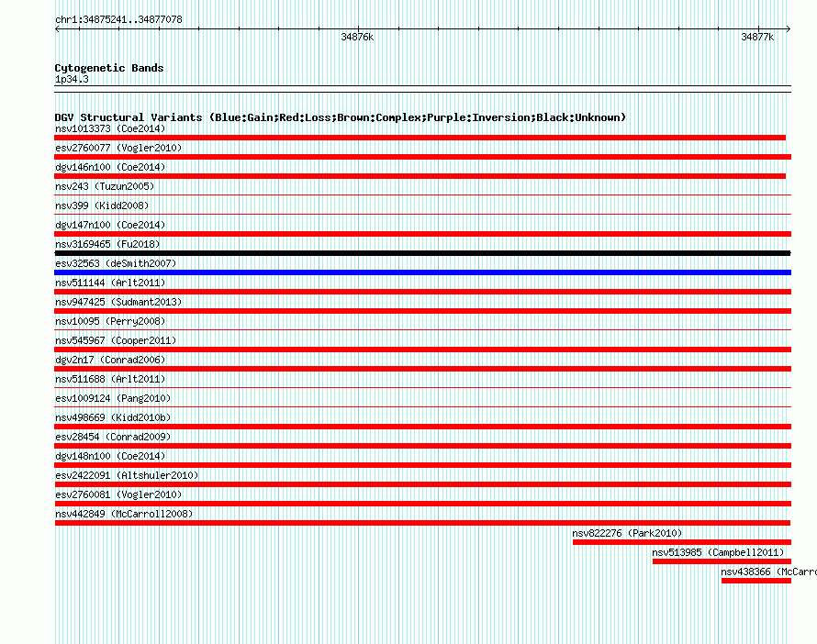Viewport: 817px width, 644px height.
Task: Select the nsv545967 (Cooper2011) label
Action: [116, 340]
